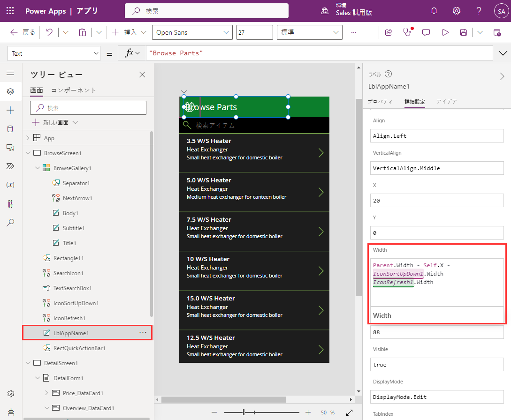The width and height of the screenshot is (511, 420).
Task: Open notifications bell icon
Action: pyautogui.click(x=434, y=11)
